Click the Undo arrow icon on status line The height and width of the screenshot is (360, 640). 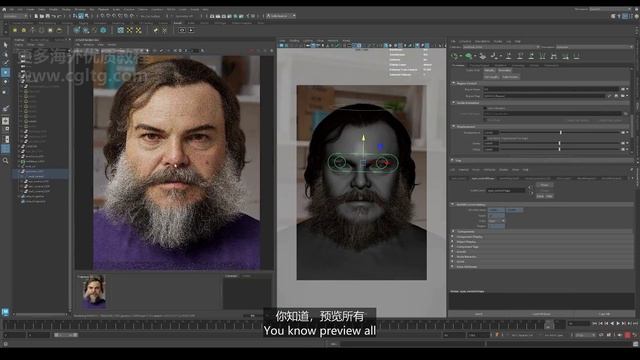point(53,16)
